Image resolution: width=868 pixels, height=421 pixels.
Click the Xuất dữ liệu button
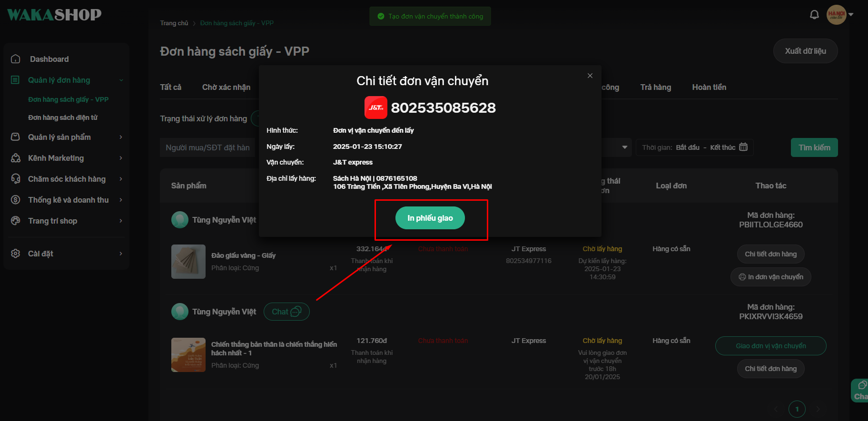805,51
